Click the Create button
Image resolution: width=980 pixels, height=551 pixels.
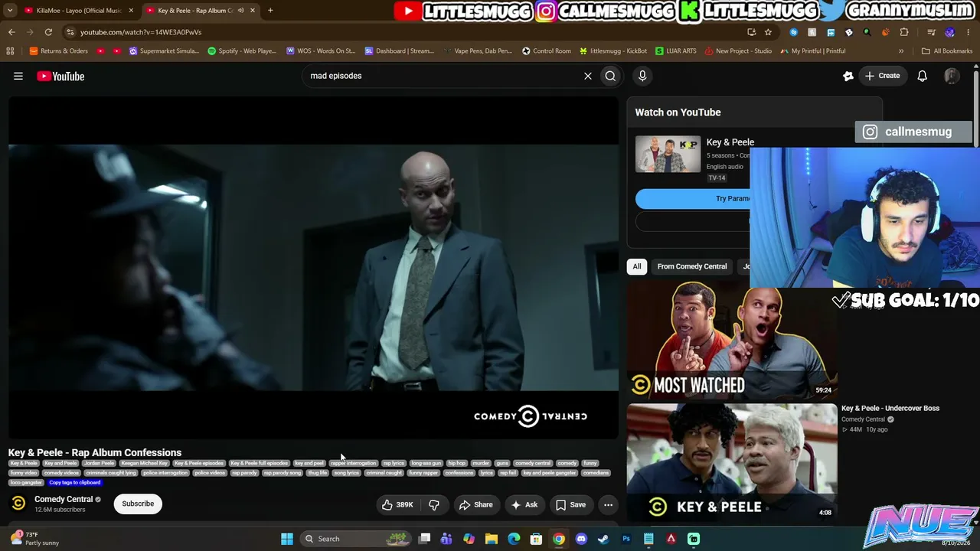(882, 76)
